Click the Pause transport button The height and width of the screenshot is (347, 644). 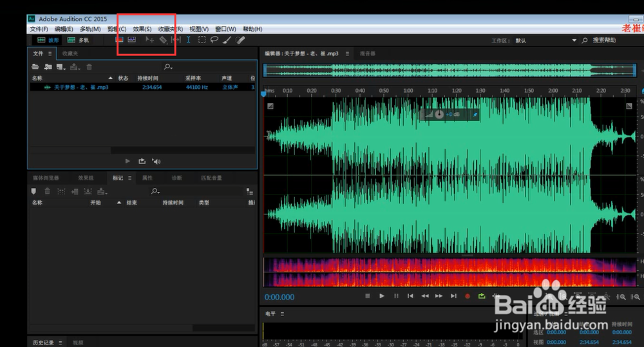(x=396, y=295)
